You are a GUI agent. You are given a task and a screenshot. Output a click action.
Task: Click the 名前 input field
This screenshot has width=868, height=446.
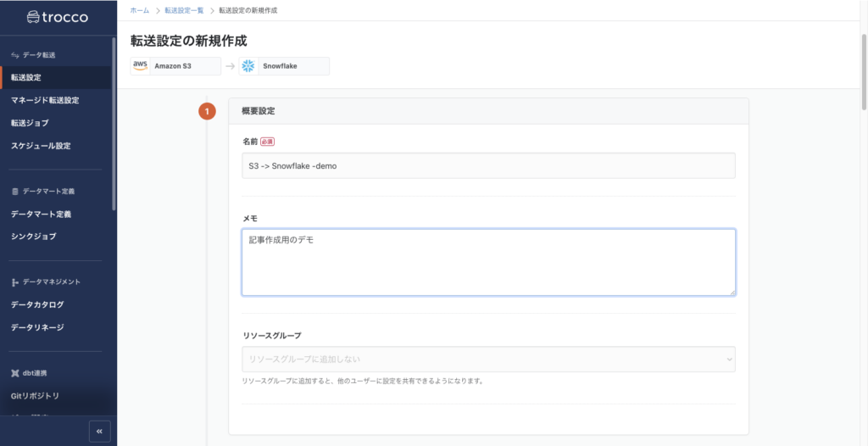488,166
